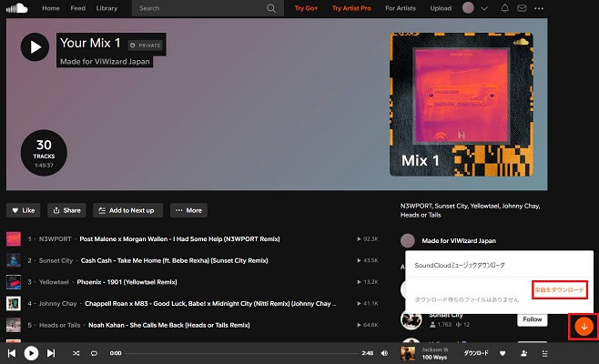Like the playlist
The height and width of the screenshot is (364, 599).
click(x=24, y=210)
